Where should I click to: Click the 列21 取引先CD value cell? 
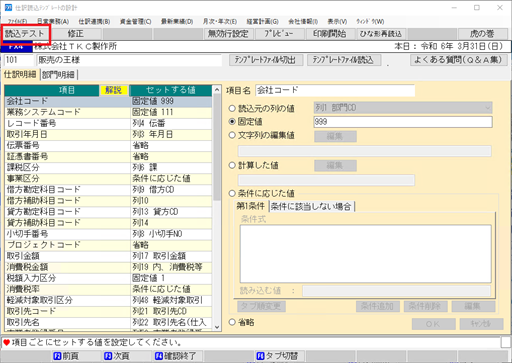[171, 311]
